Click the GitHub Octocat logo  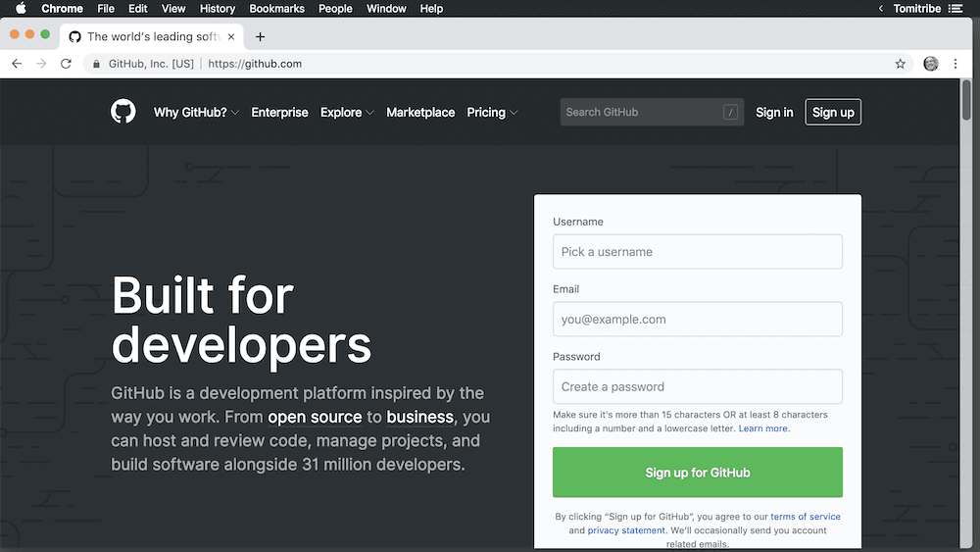pos(123,112)
